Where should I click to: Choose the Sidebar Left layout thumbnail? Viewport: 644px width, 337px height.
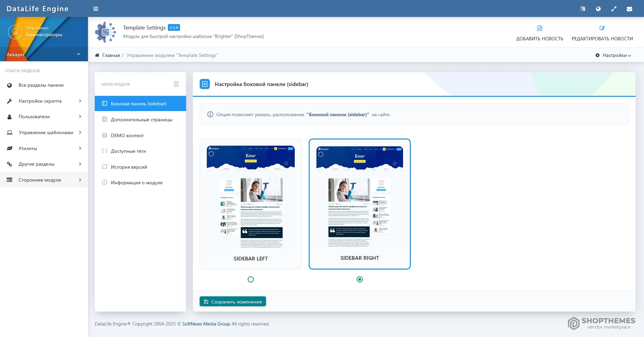[x=250, y=203]
